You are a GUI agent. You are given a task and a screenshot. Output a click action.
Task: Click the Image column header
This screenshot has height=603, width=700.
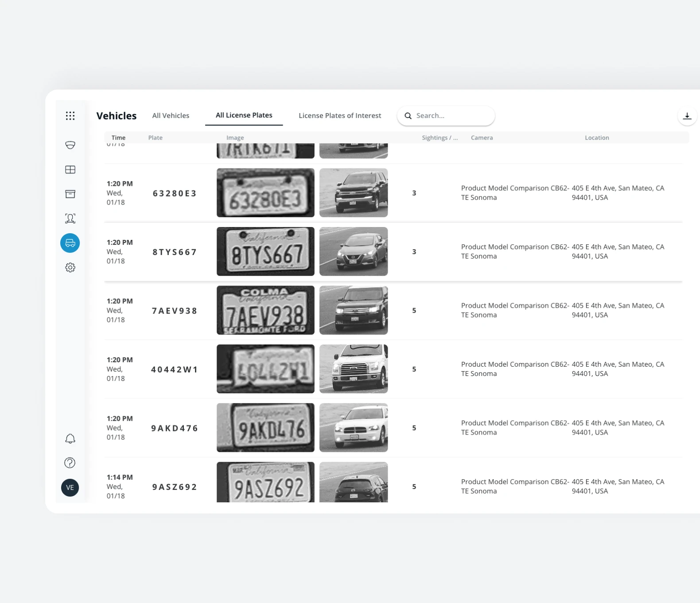(x=235, y=138)
